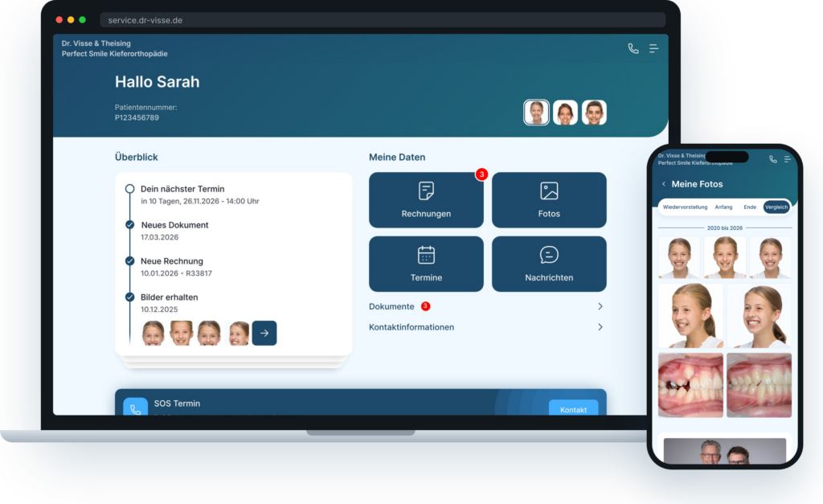Select the second patient avatar in header

coord(565,113)
